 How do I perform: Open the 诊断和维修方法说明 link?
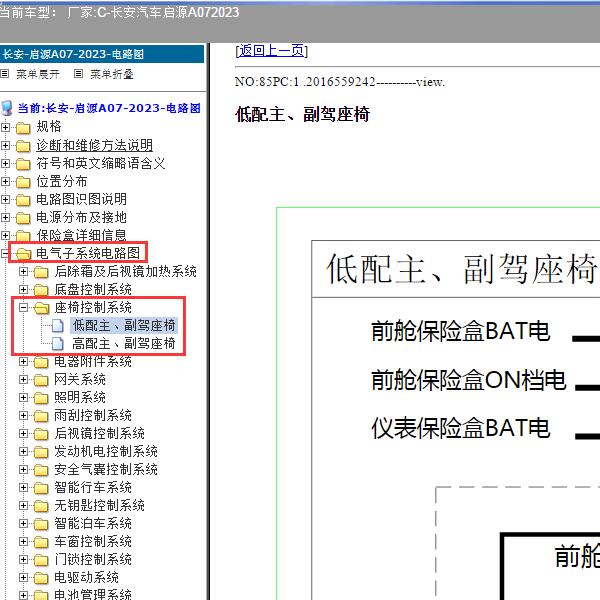(95, 145)
